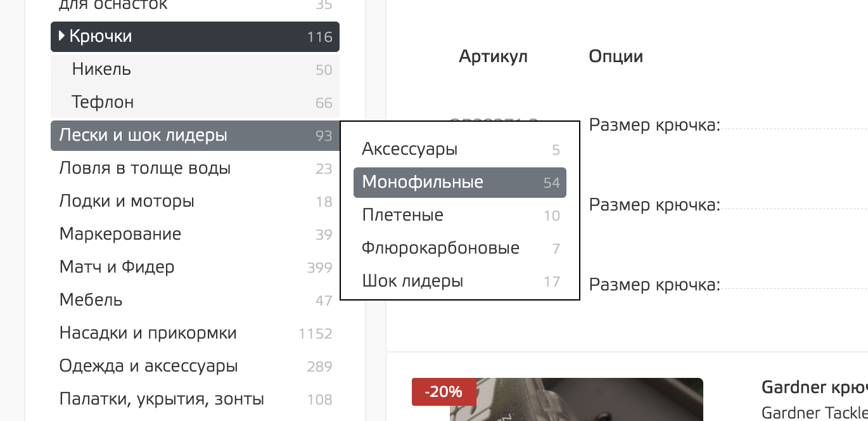Viewport: 868px width, 421px height.
Task: Open the Палатки, укрытия, зонты category
Action: (x=162, y=399)
